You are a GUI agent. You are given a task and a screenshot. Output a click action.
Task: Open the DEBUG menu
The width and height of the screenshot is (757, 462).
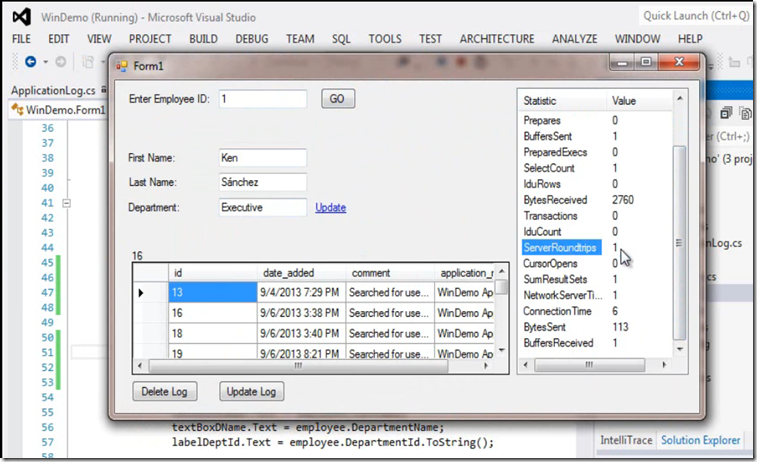coord(252,39)
